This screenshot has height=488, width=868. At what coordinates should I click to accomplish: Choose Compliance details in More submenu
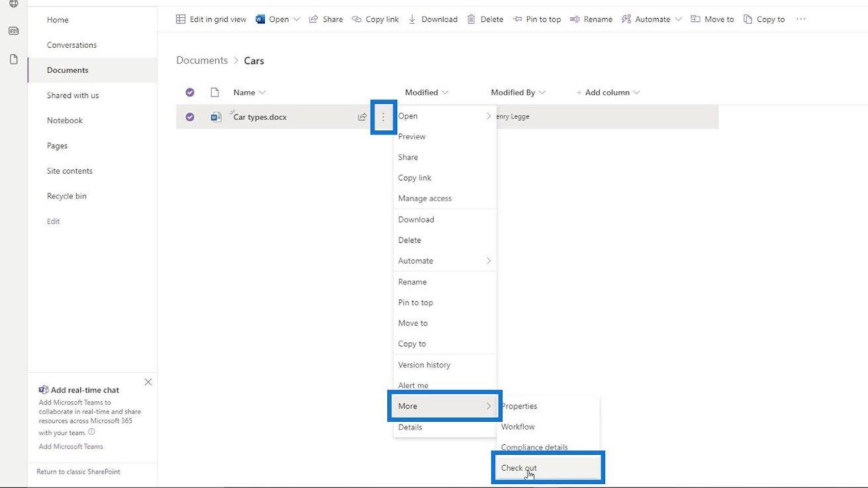point(548,447)
